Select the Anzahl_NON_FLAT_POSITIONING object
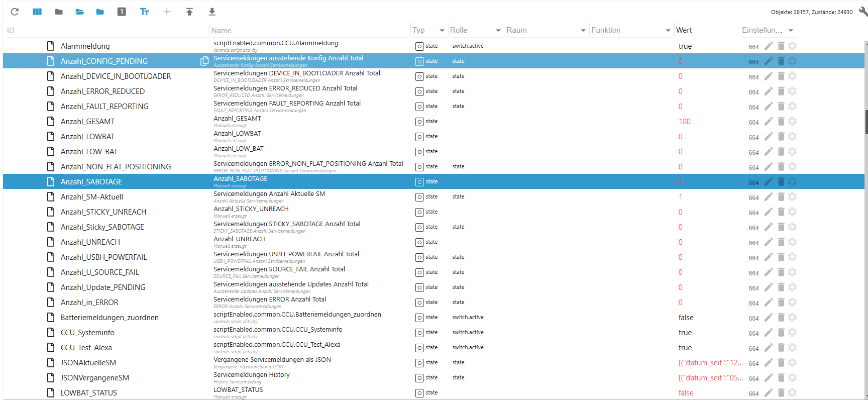Screen dimensions: 868x400 pos(433,167)
